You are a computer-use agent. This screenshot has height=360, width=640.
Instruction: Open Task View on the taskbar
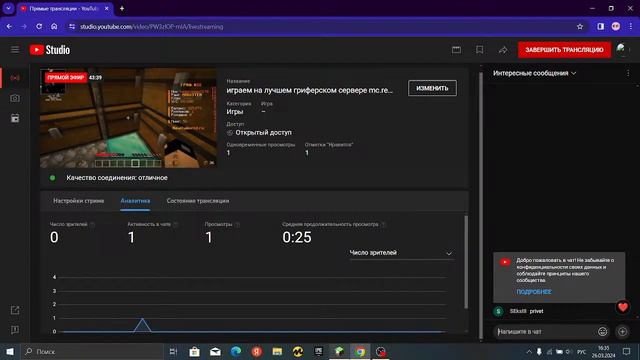coord(173,351)
